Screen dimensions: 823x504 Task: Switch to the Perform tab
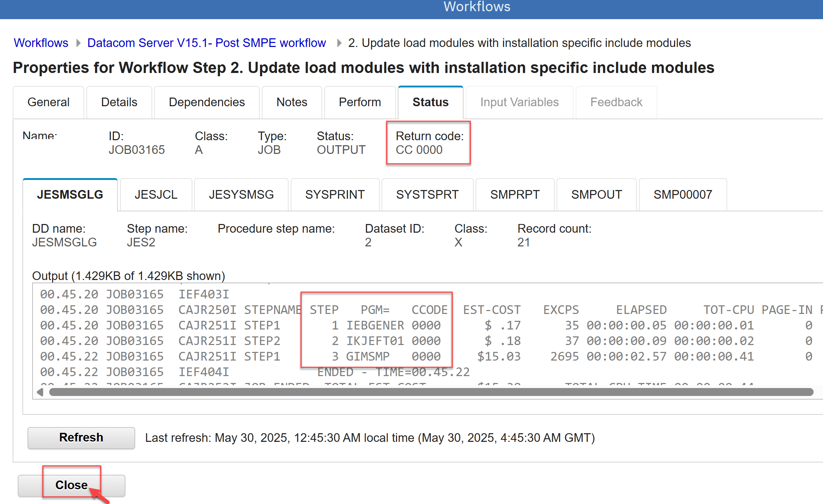[359, 102]
